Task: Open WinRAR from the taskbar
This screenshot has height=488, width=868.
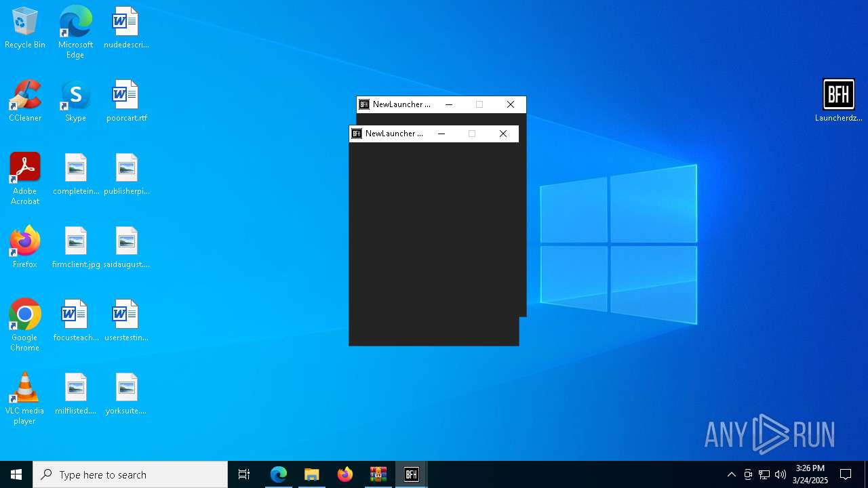Action: point(378,474)
